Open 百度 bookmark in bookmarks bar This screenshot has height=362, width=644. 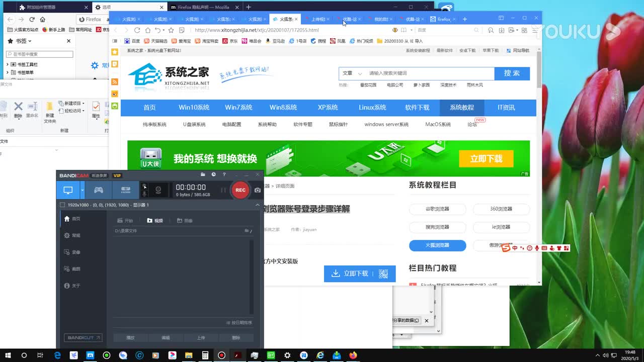pos(132,41)
